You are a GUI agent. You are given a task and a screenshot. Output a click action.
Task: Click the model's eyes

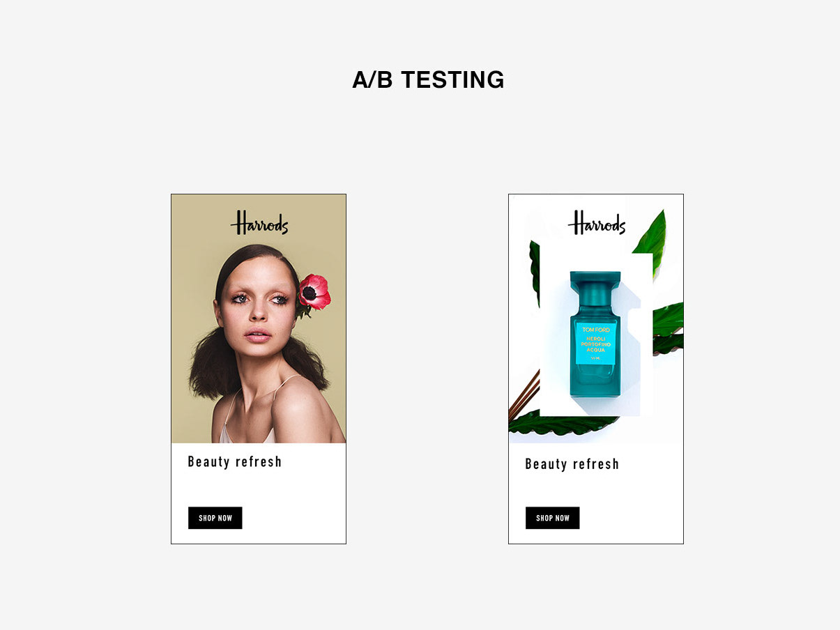pos(258,298)
